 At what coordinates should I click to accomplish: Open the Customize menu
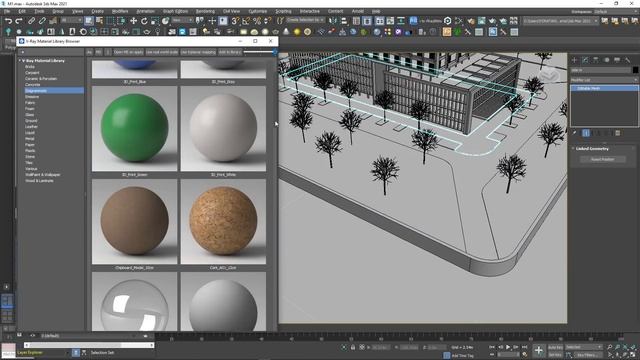pyautogui.click(x=258, y=11)
